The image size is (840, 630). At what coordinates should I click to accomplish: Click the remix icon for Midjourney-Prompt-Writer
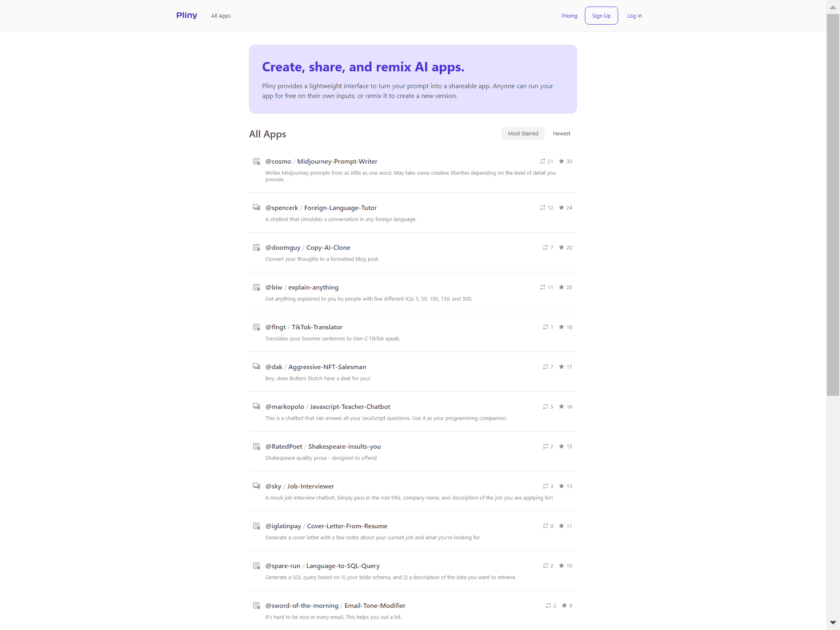pyautogui.click(x=543, y=161)
